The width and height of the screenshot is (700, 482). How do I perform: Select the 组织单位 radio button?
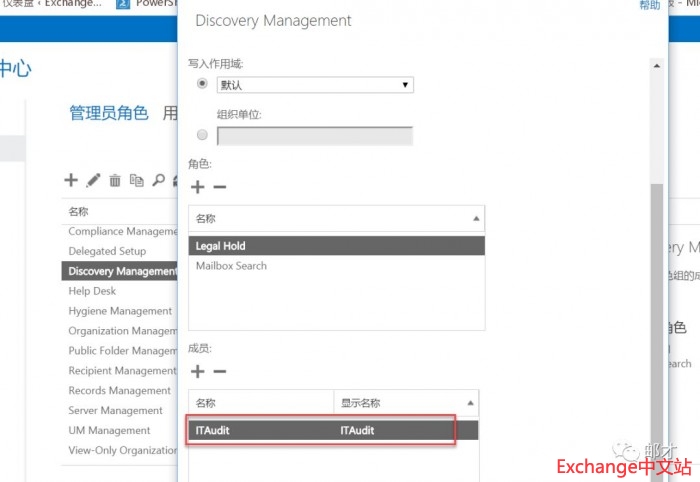tap(203, 135)
